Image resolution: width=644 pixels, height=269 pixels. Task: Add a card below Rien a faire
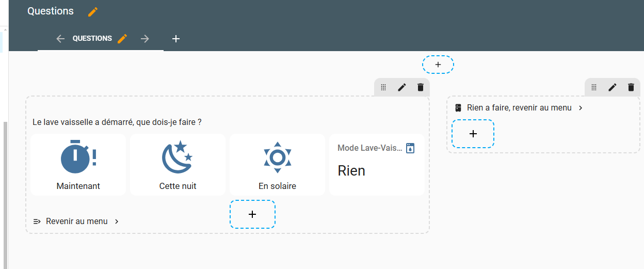coord(473,134)
